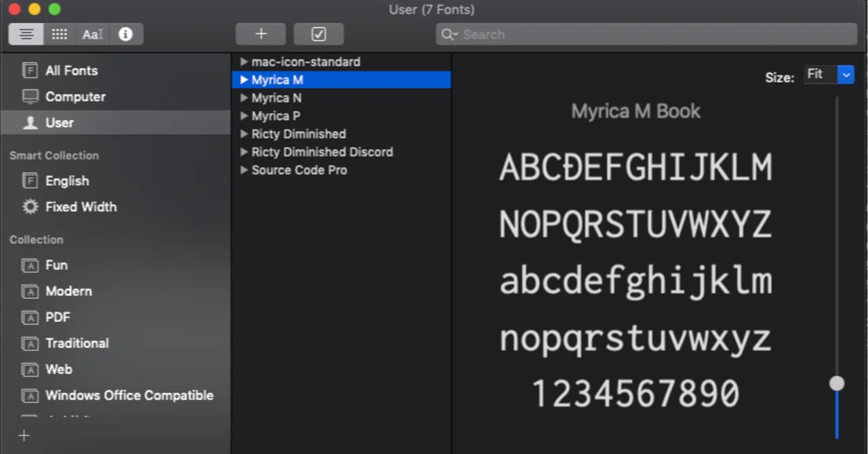This screenshot has height=454, width=868.
Task: Click the Web collection icon
Action: (x=30, y=370)
